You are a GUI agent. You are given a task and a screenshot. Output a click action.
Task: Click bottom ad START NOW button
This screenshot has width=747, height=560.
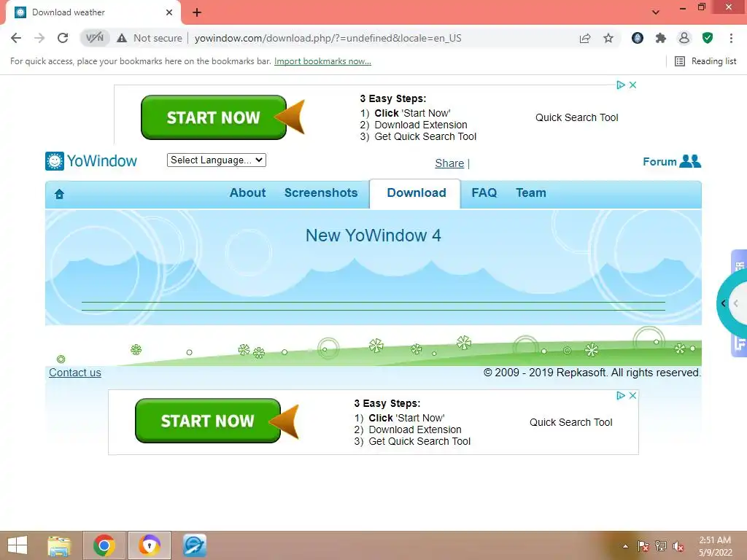coord(208,421)
